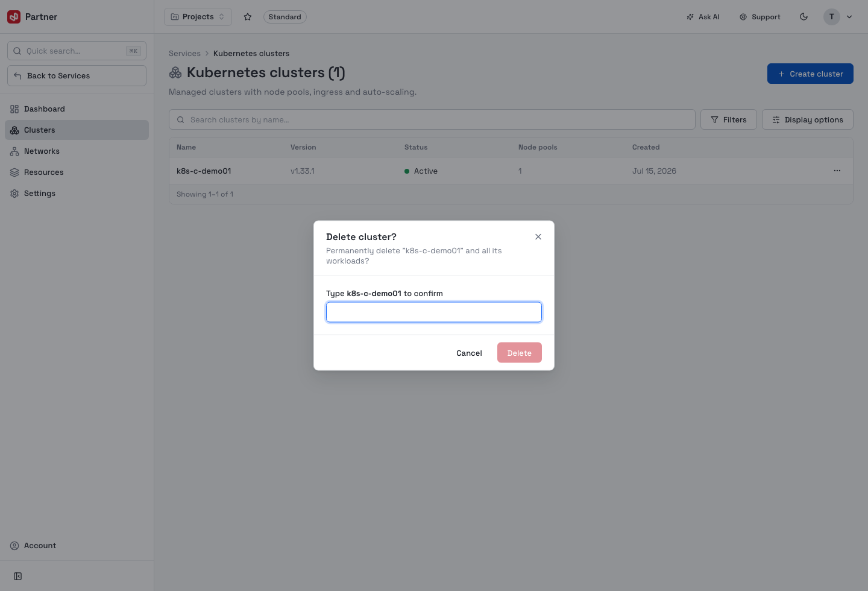Screen dimensions: 868x591
Task: Click the Account person icon
Action: tap(14, 546)
